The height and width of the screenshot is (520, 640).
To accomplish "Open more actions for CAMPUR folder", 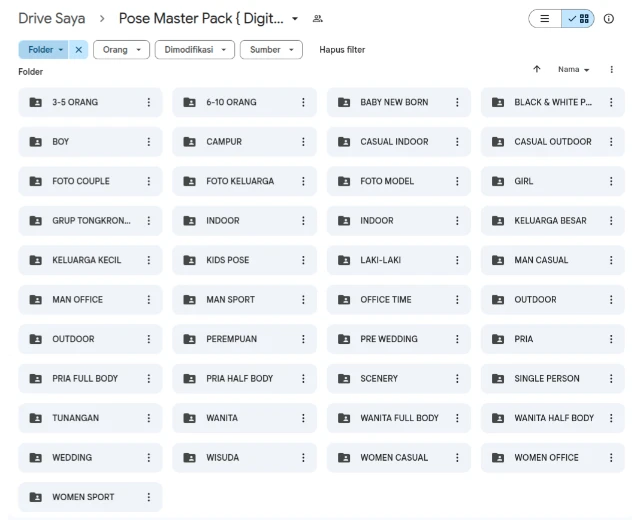I will (303, 142).
